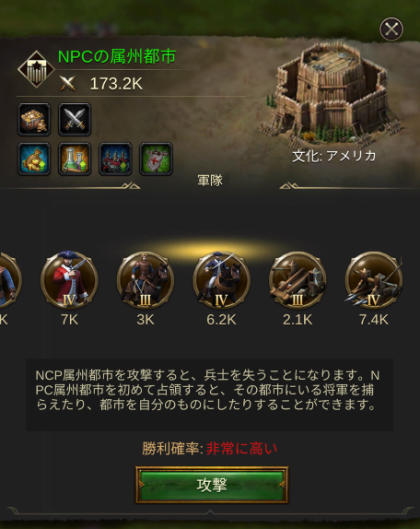Select the tier IV cavalry unit 6.2K
The width and height of the screenshot is (420, 529).
pyautogui.click(x=221, y=280)
